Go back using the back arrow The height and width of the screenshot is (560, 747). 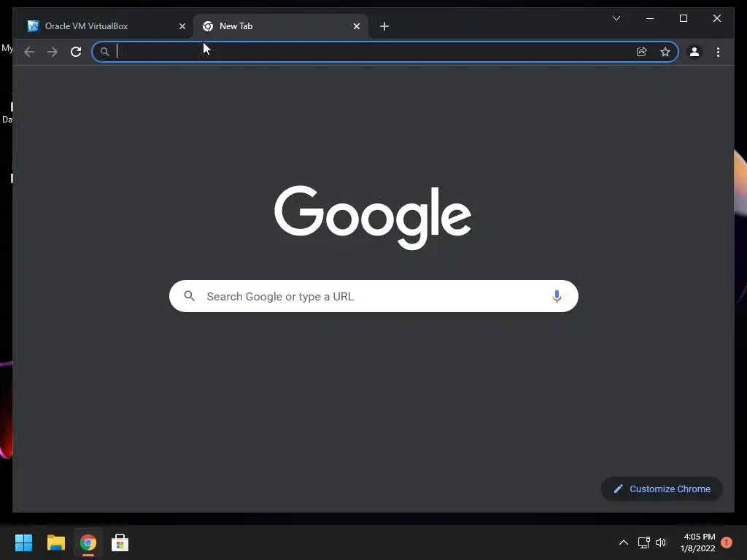click(29, 52)
